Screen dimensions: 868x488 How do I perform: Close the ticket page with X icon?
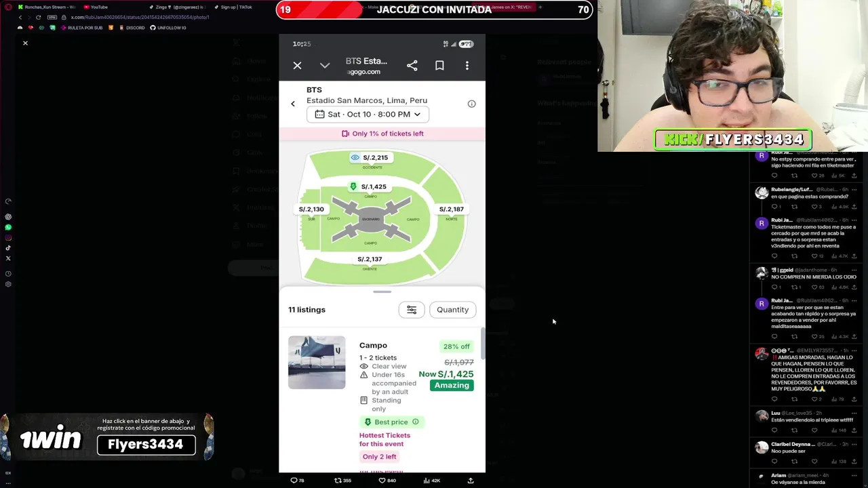297,66
